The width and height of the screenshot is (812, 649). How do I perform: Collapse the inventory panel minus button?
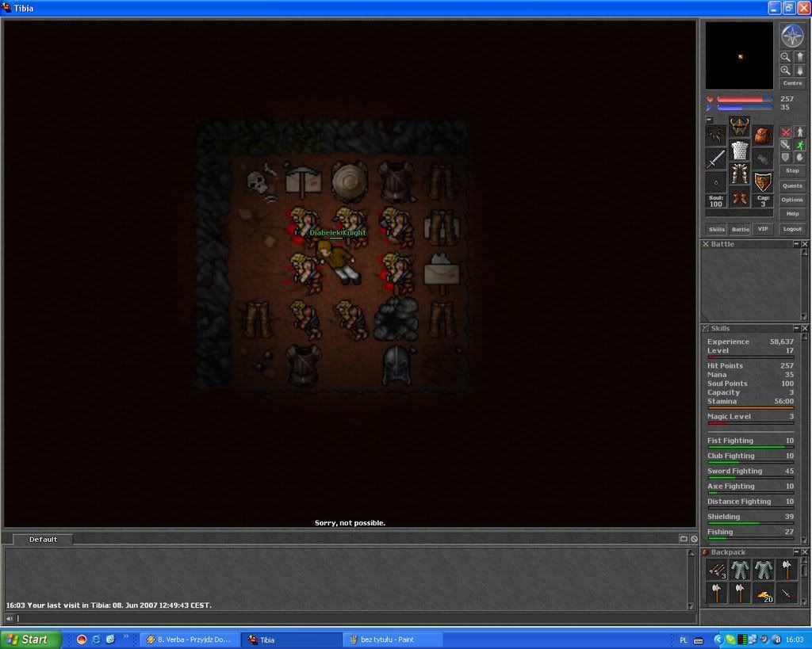click(709, 120)
